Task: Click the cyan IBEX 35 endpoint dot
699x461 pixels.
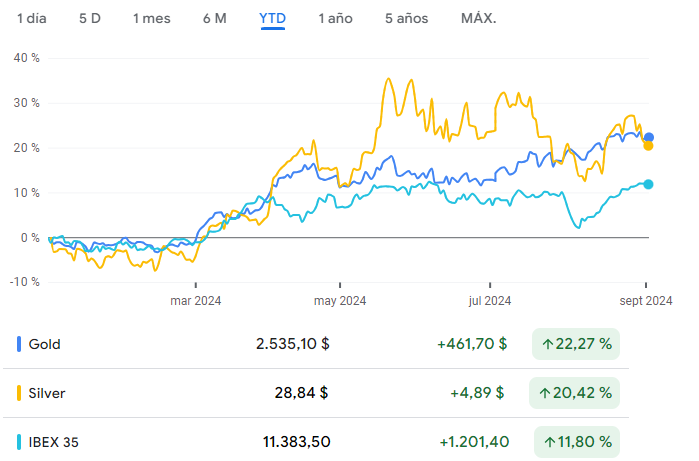Action: [649, 184]
